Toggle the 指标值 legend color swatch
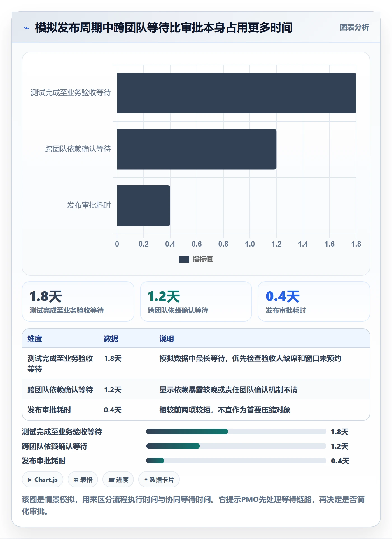 (x=184, y=259)
